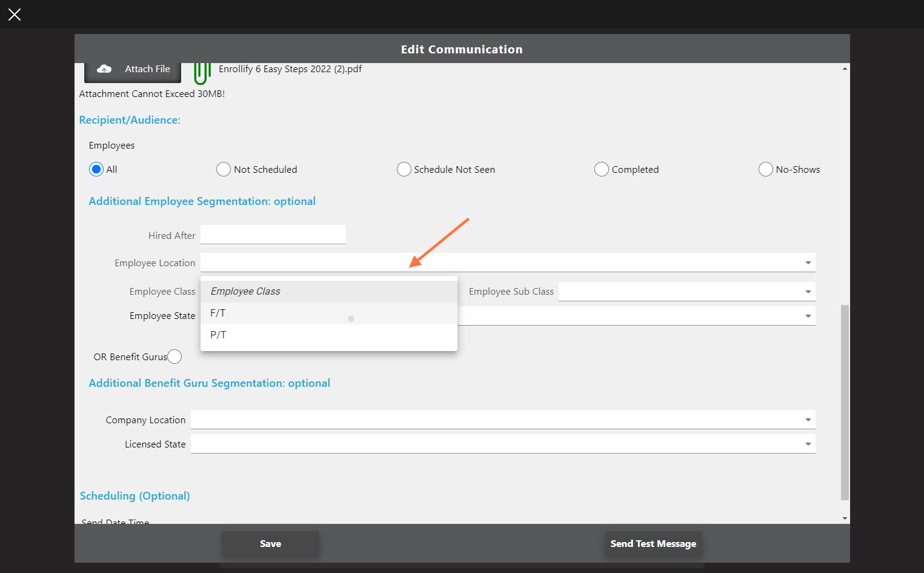
Task: Open the Company Location dropdown
Action: tap(503, 420)
